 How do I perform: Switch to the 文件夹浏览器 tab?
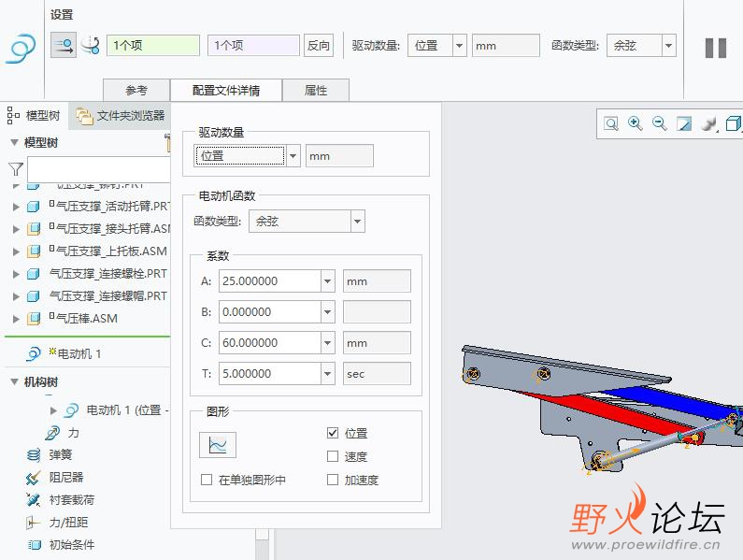(121, 115)
